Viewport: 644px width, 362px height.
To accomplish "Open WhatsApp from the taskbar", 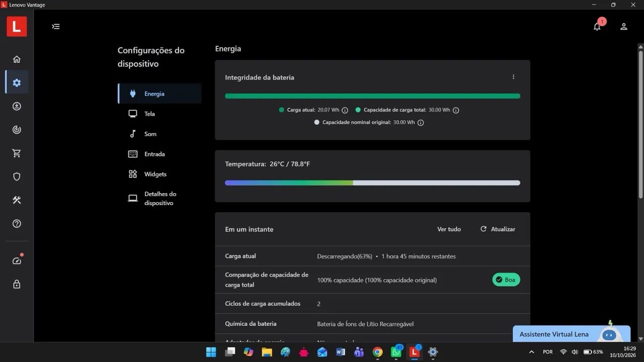I will click(x=396, y=352).
